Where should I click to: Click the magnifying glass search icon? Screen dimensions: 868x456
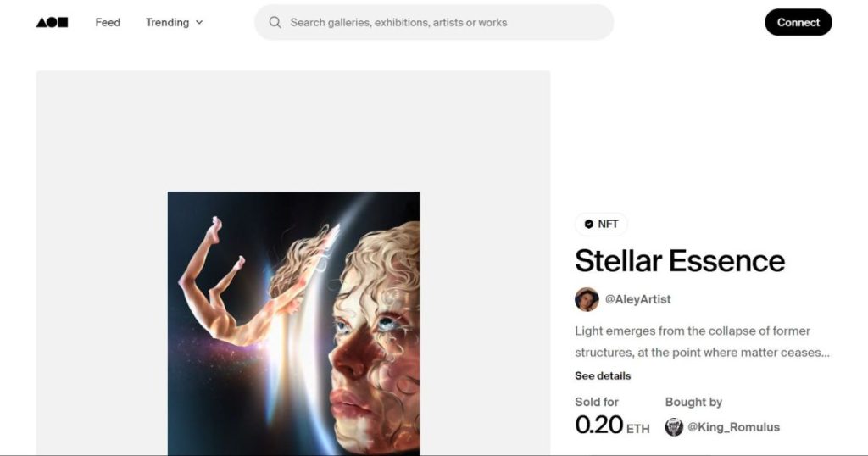(275, 22)
